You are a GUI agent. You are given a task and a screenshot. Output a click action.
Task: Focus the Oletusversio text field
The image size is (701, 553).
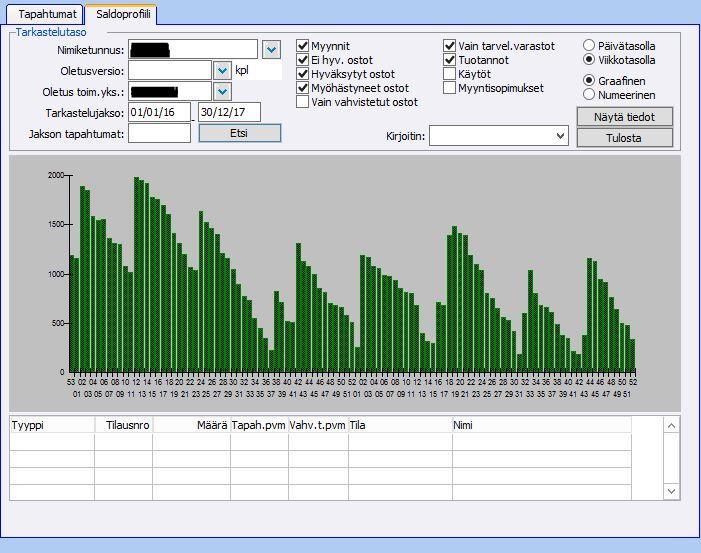pyautogui.click(x=169, y=70)
